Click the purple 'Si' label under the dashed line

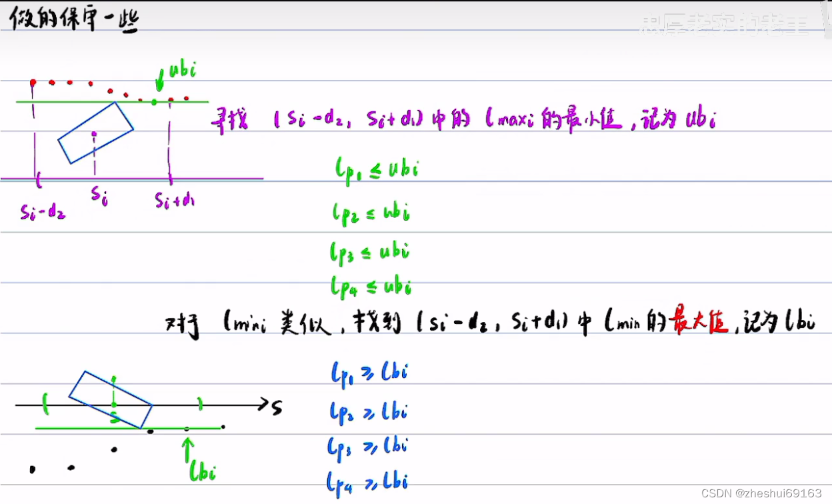(x=99, y=196)
